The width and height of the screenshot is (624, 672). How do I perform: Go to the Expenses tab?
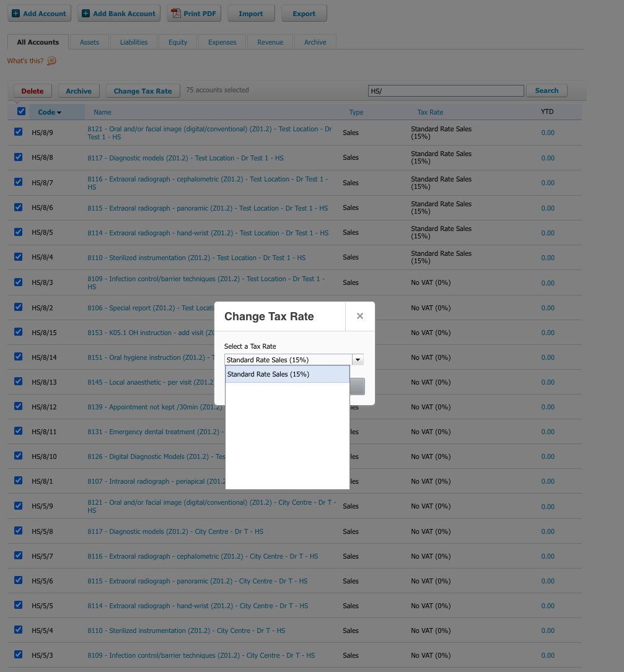coord(222,42)
